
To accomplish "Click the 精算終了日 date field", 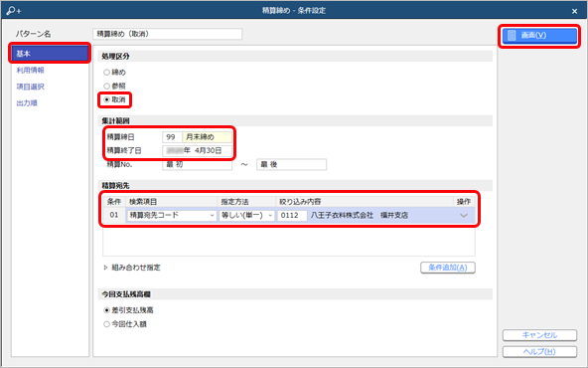I will coord(198,150).
